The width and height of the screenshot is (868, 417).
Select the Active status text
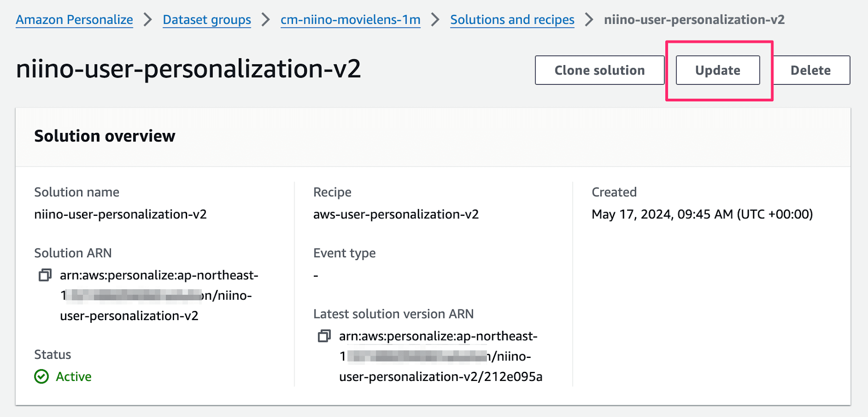click(74, 377)
